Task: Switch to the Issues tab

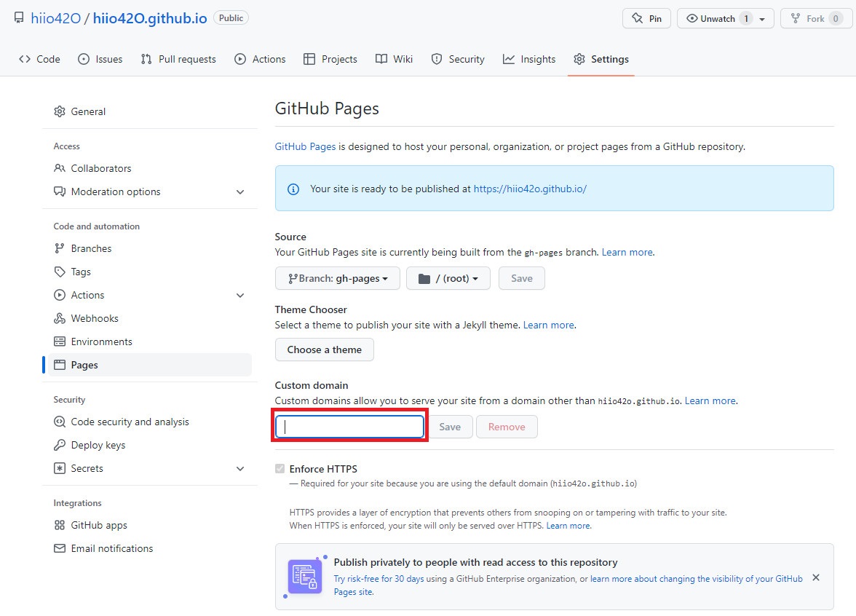Action: 100,59
